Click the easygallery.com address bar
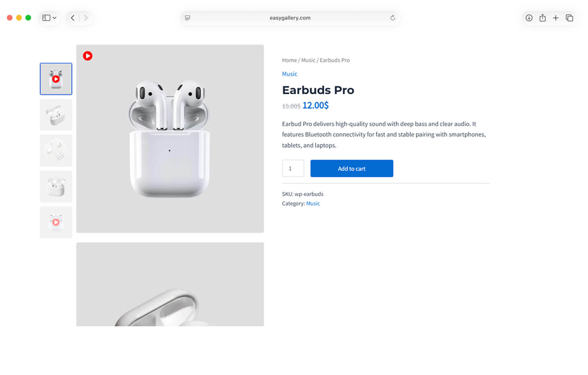Viewport: 588px width, 375px height. 290,18
